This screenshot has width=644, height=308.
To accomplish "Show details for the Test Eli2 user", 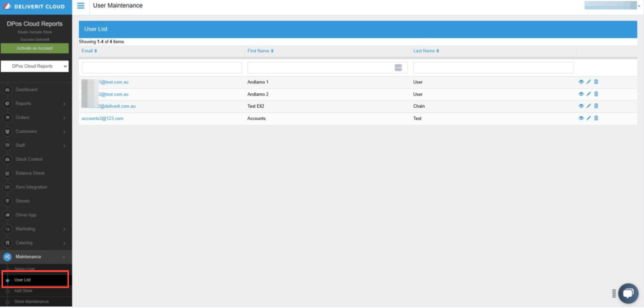I will click(580, 105).
